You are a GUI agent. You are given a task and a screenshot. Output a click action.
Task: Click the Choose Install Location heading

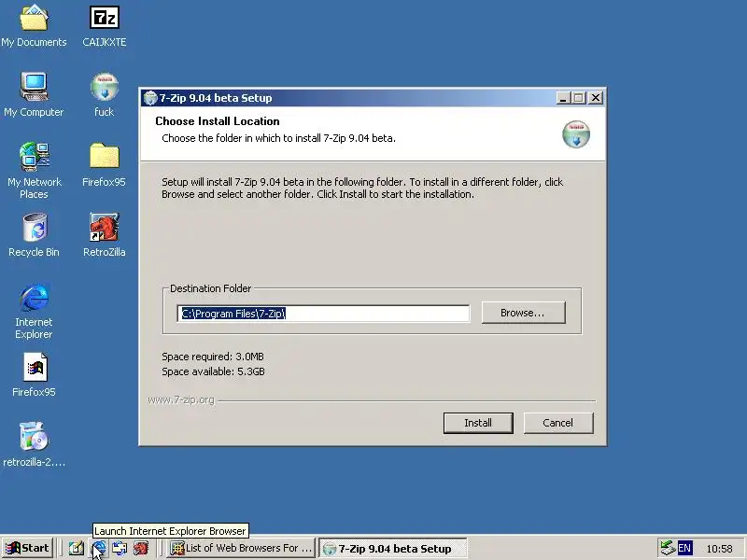(218, 121)
